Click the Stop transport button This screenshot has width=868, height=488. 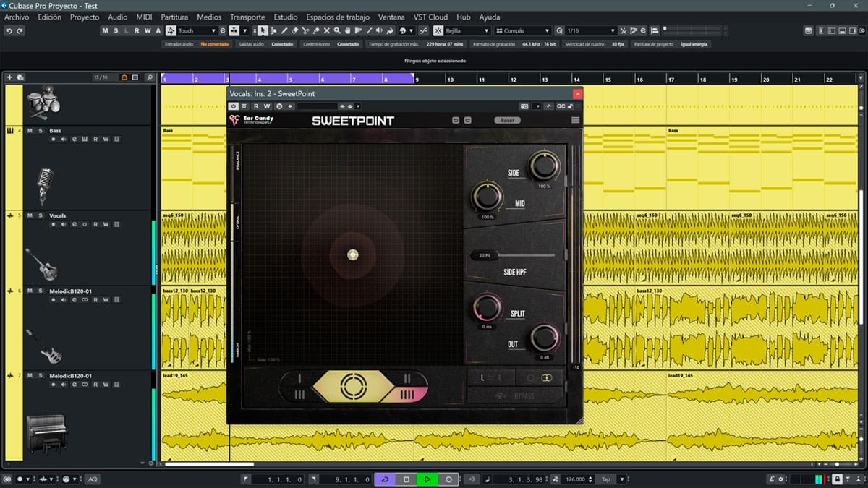(x=407, y=479)
